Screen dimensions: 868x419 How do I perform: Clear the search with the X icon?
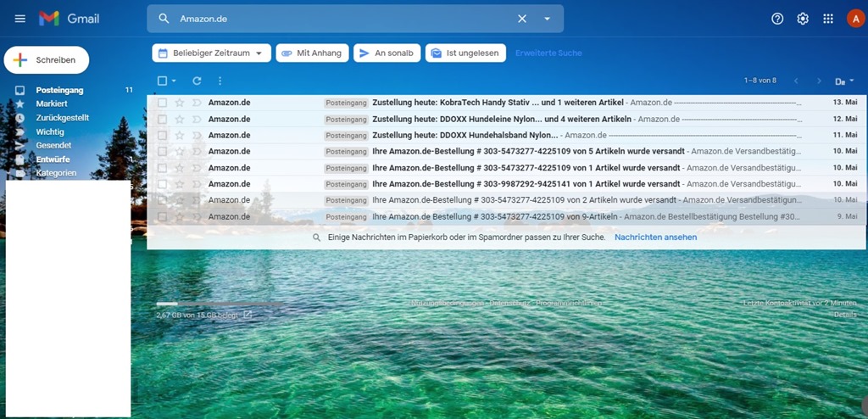pos(522,19)
